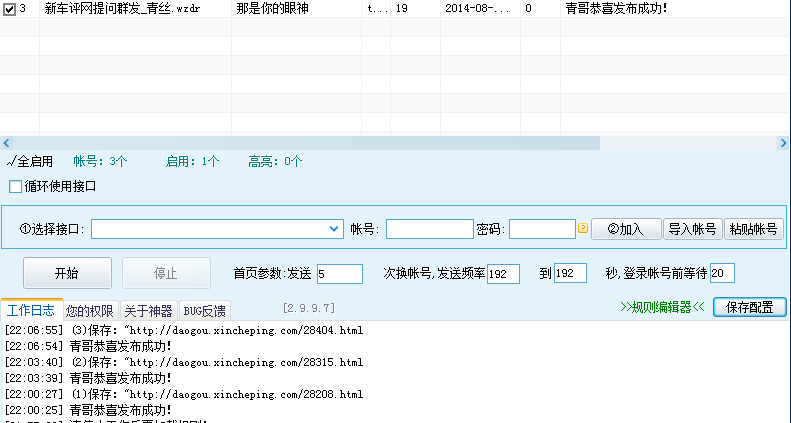Click the ②加入 button
Viewport: 791px width, 423px height.
point(626,229)
